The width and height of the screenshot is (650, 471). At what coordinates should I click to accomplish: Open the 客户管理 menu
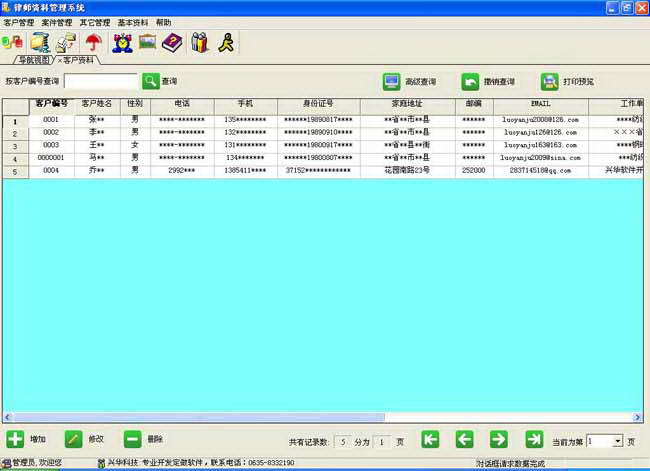[19, 23]
